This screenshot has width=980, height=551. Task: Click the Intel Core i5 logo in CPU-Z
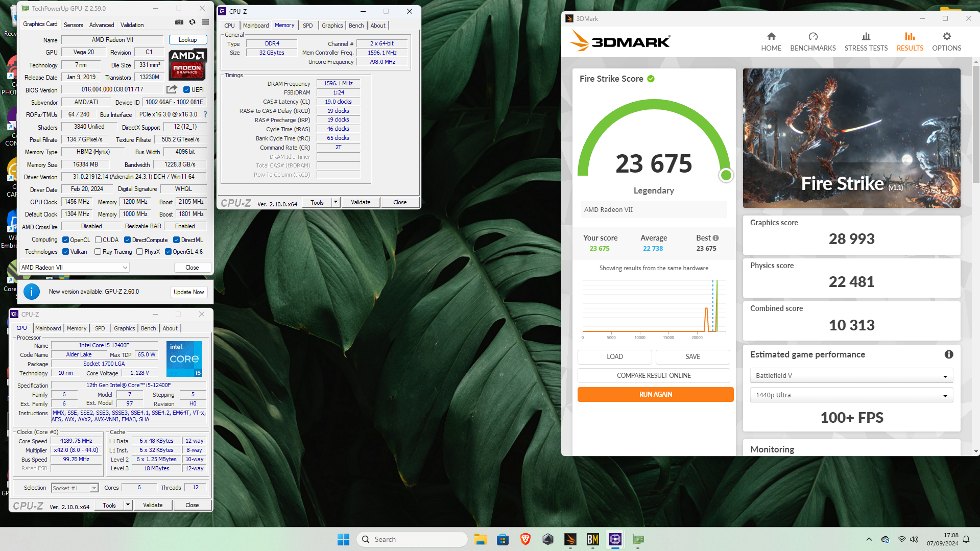coord(184,359)
